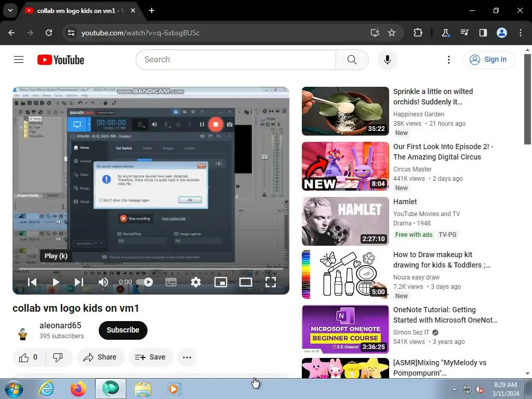Image resolution: width=532 pixels, height=399 pixels.
Task: Install app icon in address bar
Action: [375, 33]
